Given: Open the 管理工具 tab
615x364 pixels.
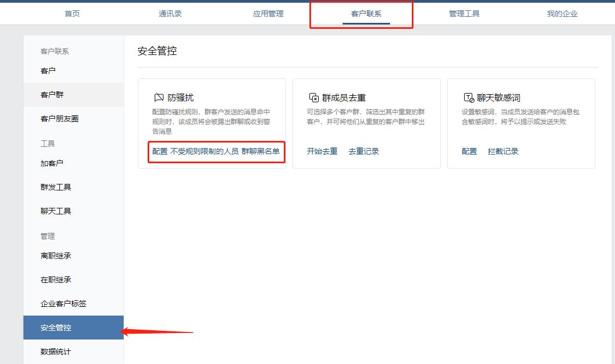Looking at the screenshot, I should pyautogui.click(x=464, y=14).
